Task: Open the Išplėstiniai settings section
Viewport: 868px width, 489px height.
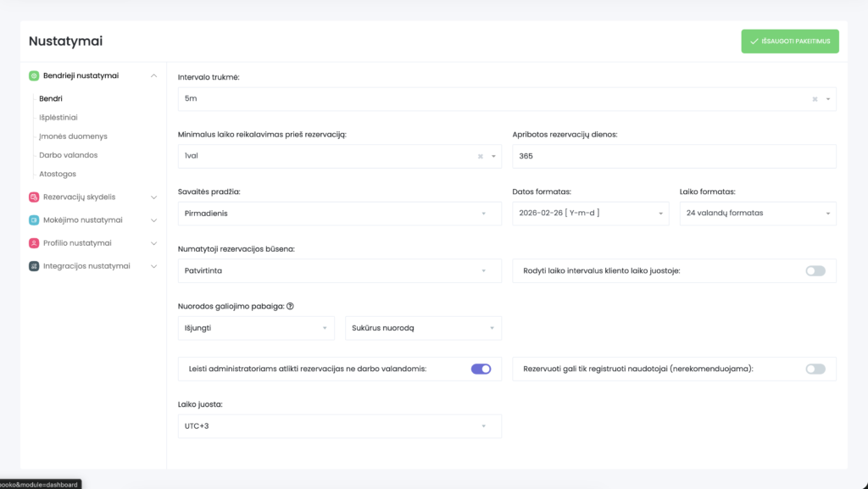Action: pyautogui.click(x=58, y=117)
